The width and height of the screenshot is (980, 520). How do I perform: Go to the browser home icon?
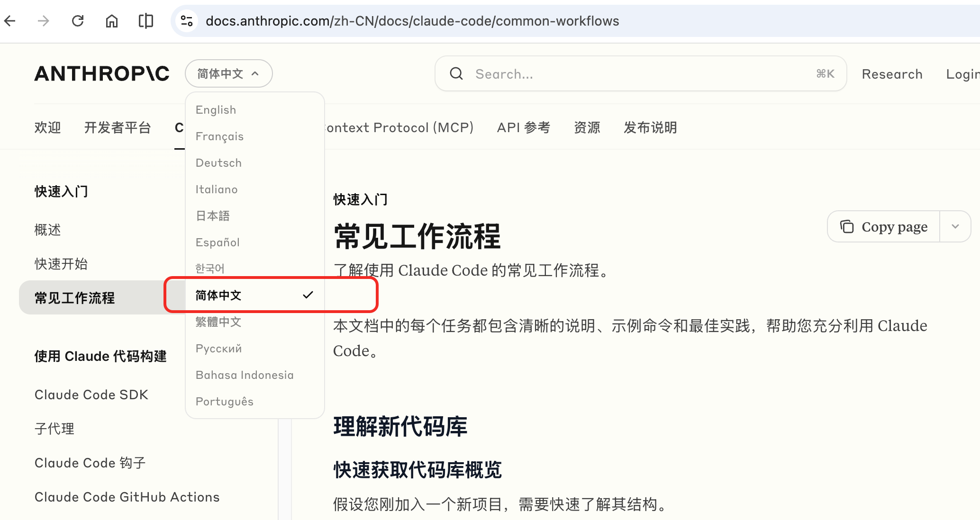coord(112,21)
